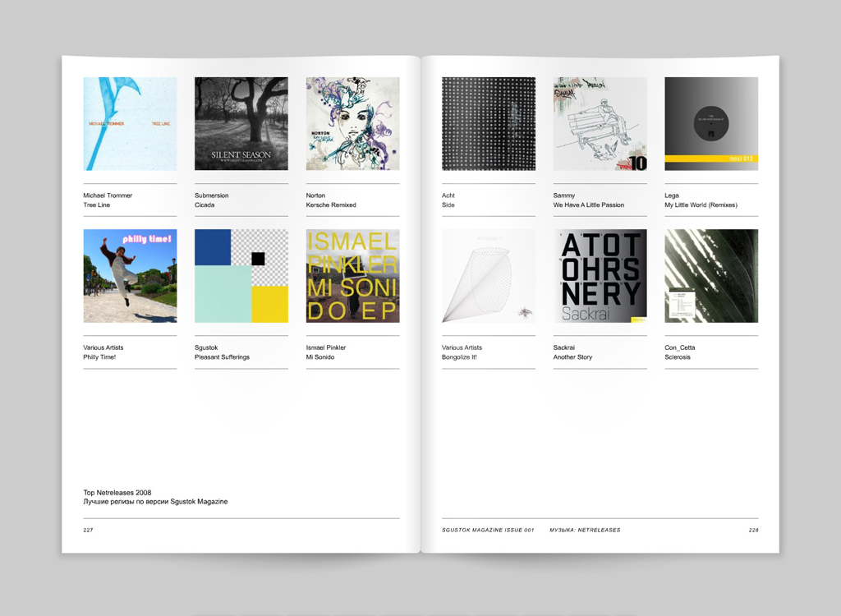The width and height of the screenshot is (841, 616).
Task: Click the artist name Michael Trommer
Action: (108, 195)
